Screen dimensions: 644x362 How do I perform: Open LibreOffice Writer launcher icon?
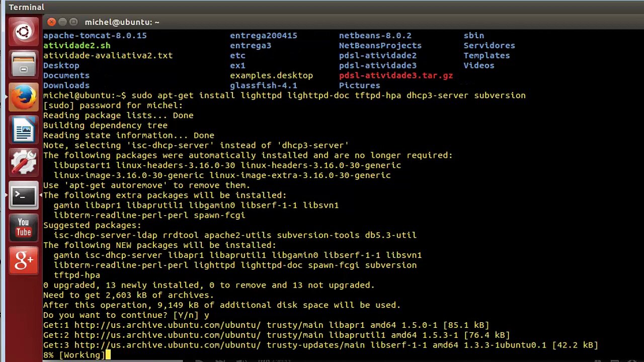pyautogui.click(x=24, y=130)
